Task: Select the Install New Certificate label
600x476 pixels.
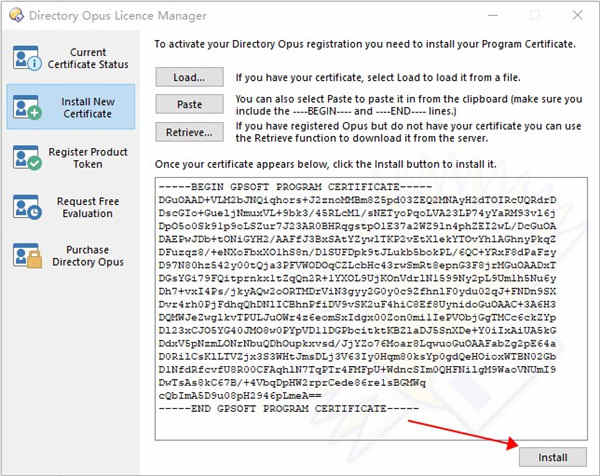Action: 88,108
